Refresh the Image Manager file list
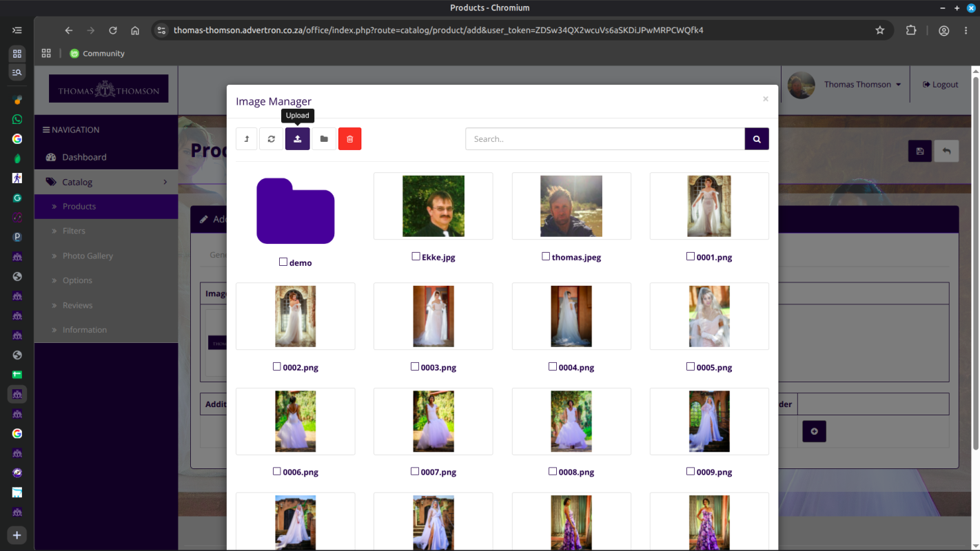Viewport: 980px width, 551px height. coord(272,138)
